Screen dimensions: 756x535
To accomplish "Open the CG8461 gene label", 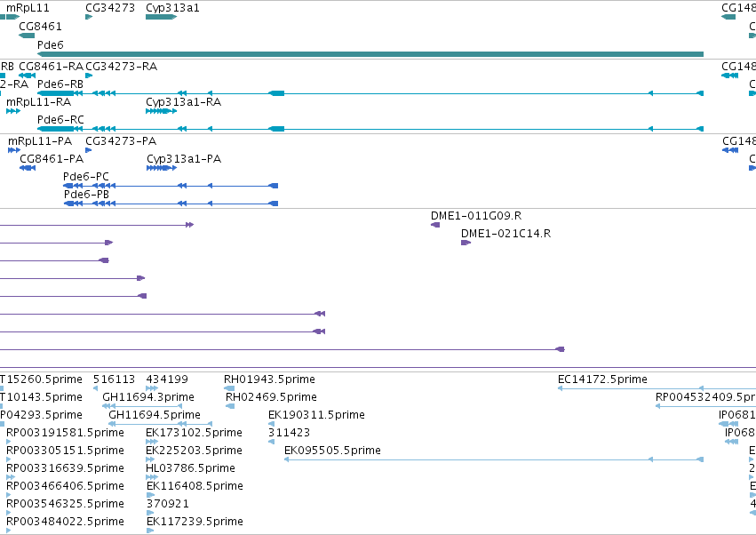I will pyautogui.click(x=41, y=26).
